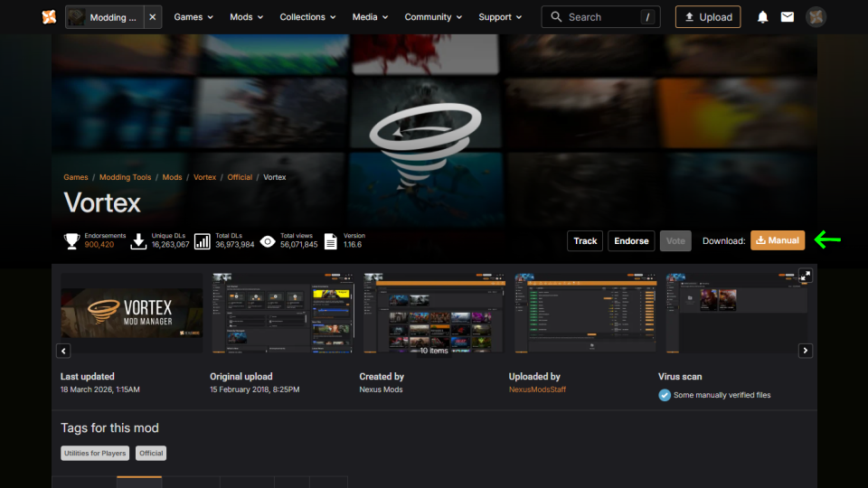This screenshot has height=488, width=868.
Task: Expand the Collections dropdown menu
Action: (307, 17)
